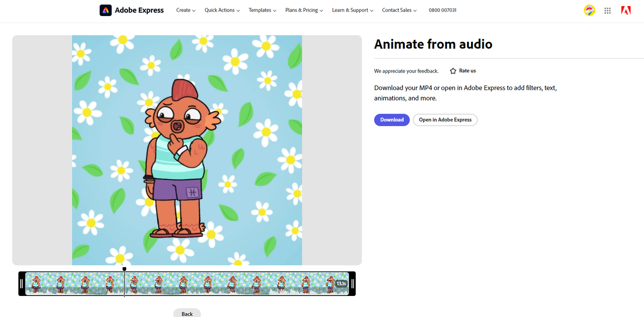Viewport: 644px width, 317px height.
Task: Open the Learn & Support menu
Action: (x=352, y=10)
